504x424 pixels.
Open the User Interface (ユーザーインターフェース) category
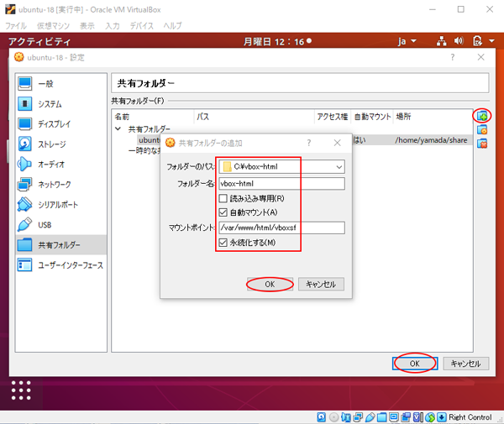coord(61,265)
